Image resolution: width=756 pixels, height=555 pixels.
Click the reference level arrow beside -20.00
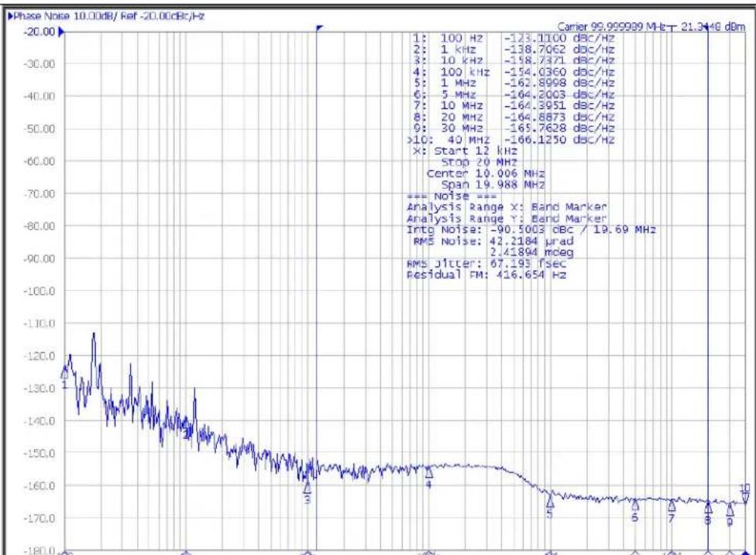pyautogui.click(x=61, y=32)
